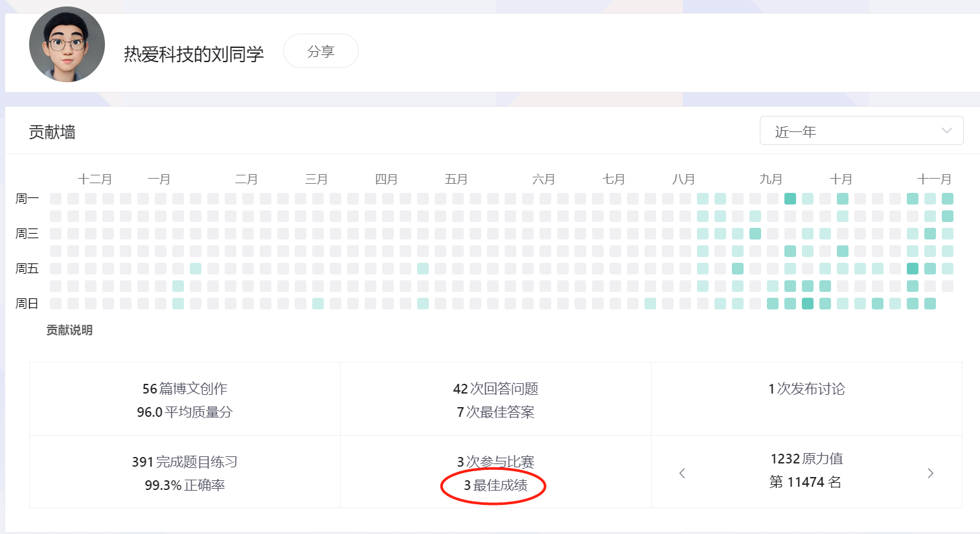The height and width of the screenshot is (534, 980).
Task: Go to next stat with right arrow
Action: 931,473
